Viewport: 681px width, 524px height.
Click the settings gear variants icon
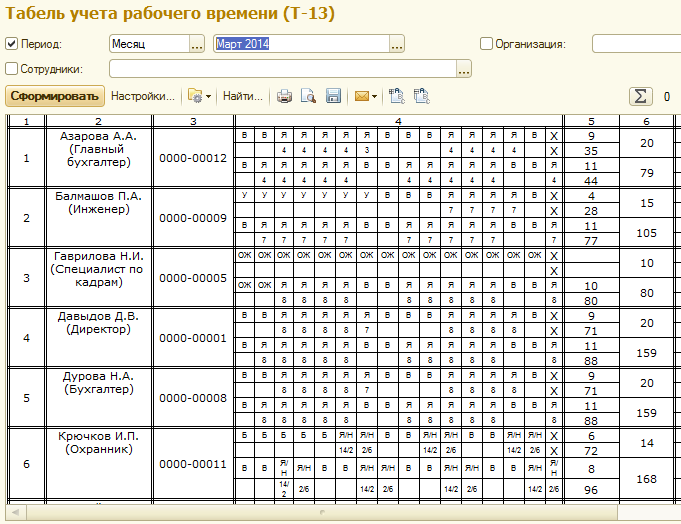[195, 97]
